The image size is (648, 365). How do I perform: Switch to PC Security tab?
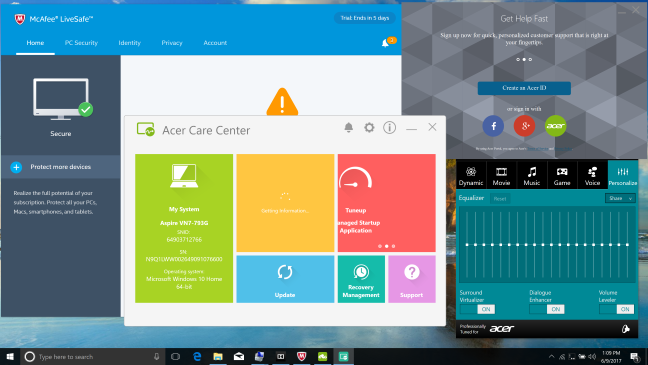[81, 43]
